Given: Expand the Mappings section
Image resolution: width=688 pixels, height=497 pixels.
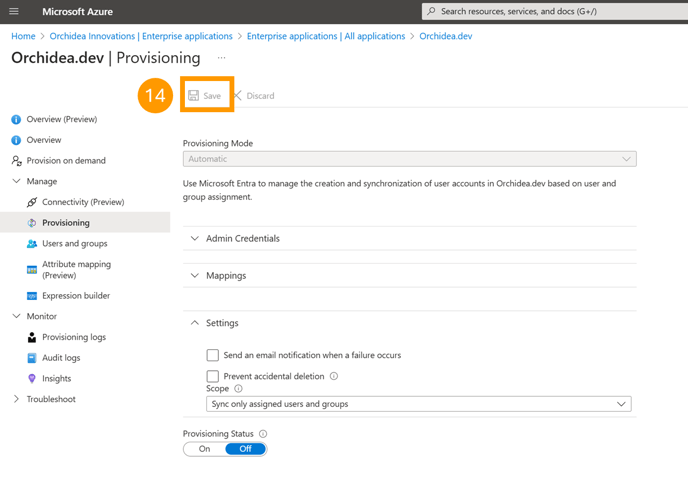Looking at the screenshot, I should [409, 275].
